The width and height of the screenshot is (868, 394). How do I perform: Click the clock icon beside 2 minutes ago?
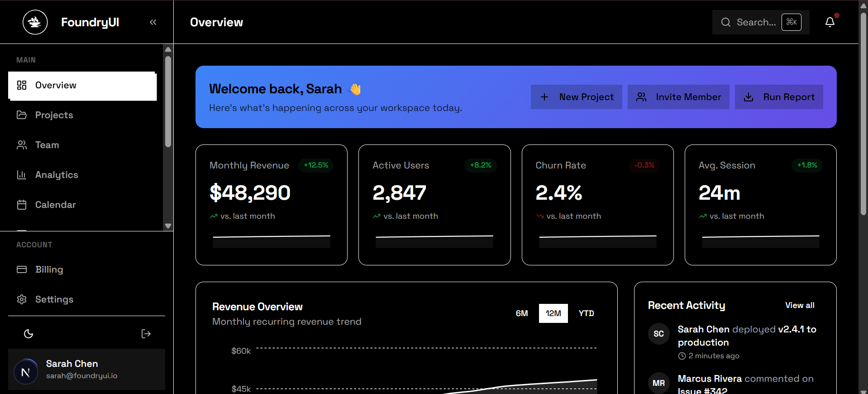[682, 356]
